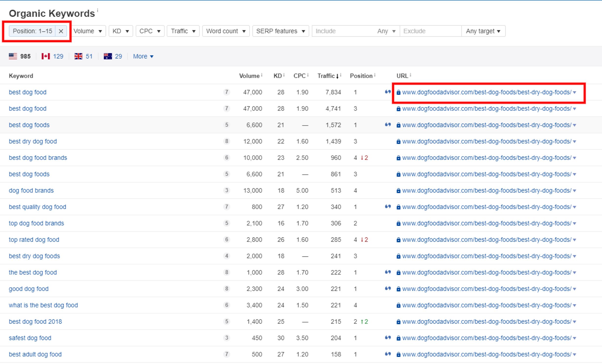This screenshot has height=364, width=602.
Task: Click info icon next to Volume header
Action: (262, 75)
